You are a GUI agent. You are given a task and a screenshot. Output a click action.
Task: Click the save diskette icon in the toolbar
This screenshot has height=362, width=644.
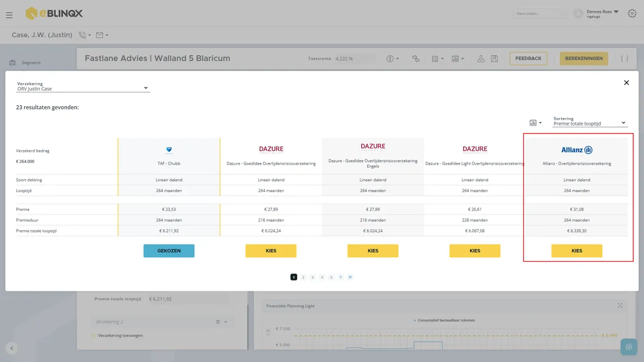coord(494,58)
